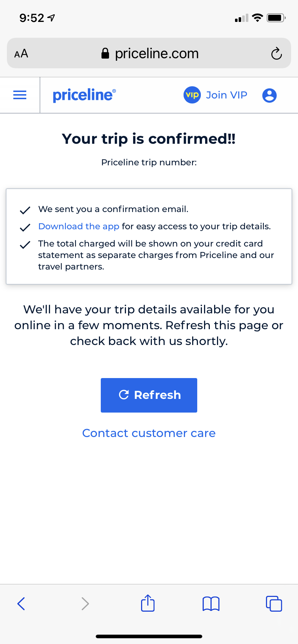Tap the Safari forward arrow

[85, 603]
